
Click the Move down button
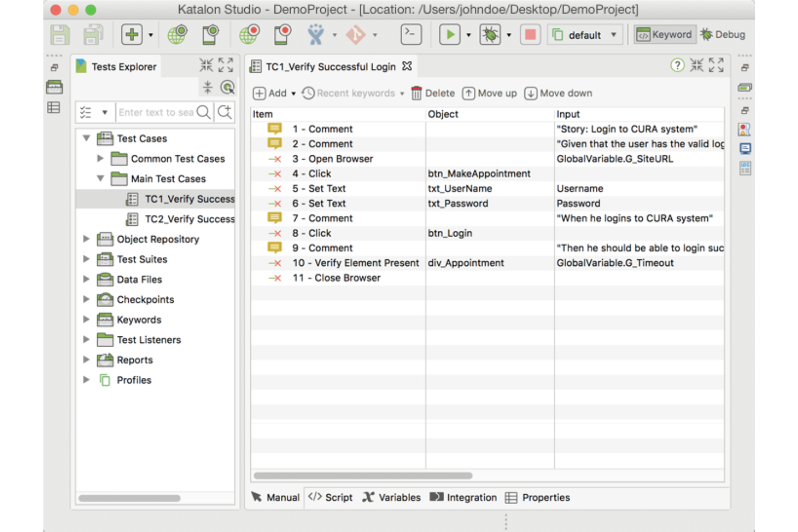click(558, 93)
